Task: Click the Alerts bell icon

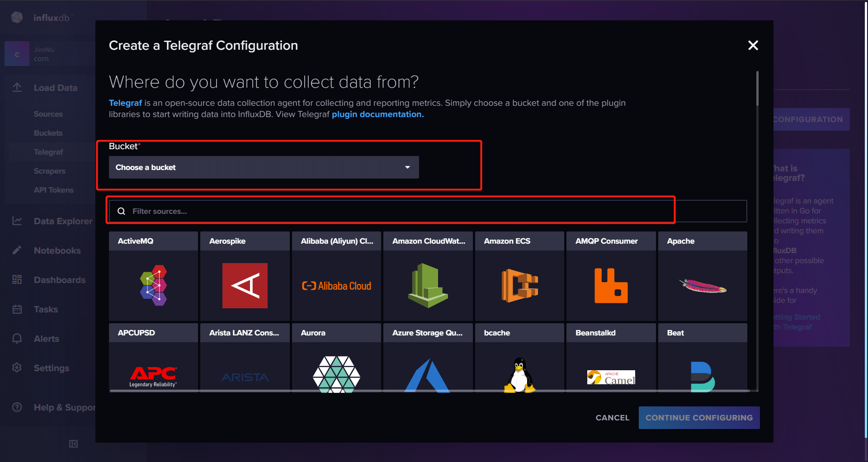Action: click(17, 338)
